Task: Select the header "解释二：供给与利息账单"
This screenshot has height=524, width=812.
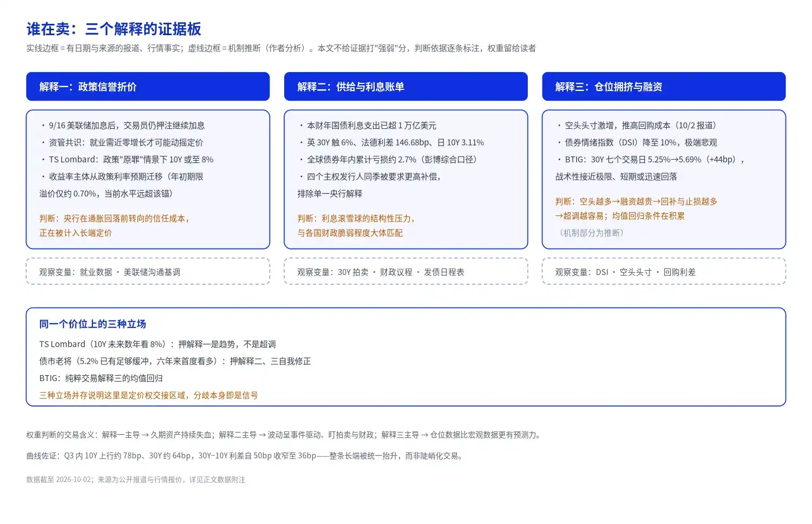Action: [x=406, y=87]
